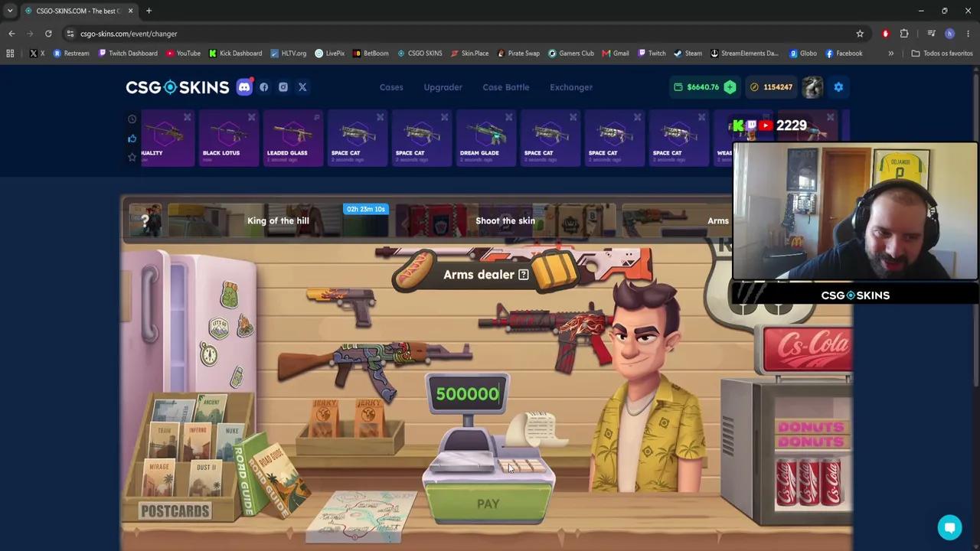The width and height of the screenshot is (980, 551).
Task: Click the wallet balance $6640.76
Action: pyautogui.click(x=697, y=87)
